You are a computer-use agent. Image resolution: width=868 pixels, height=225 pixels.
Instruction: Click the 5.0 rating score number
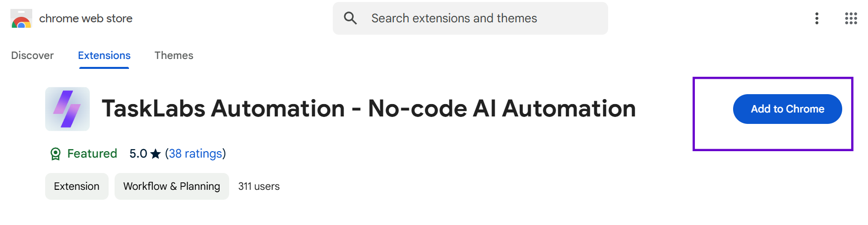tap(138, 154)
